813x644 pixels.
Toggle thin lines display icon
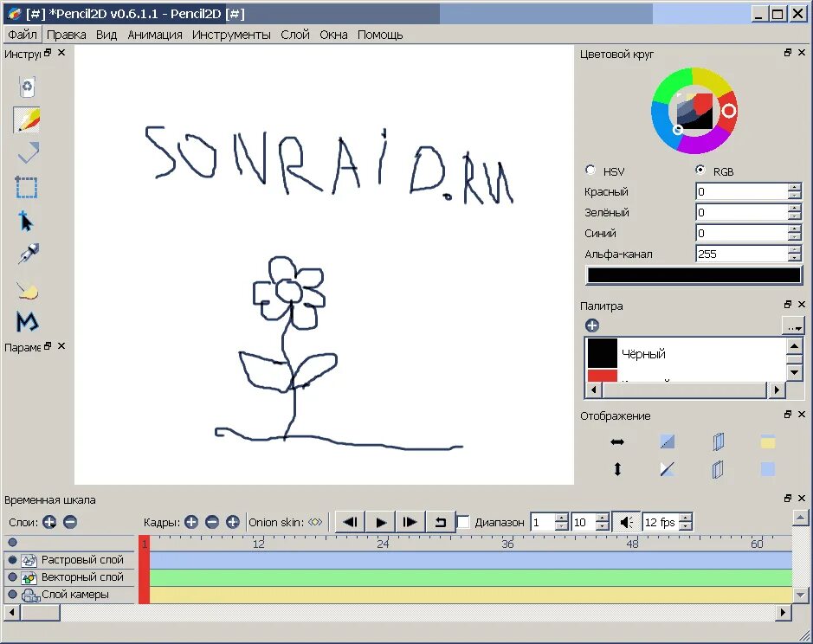pyautogui.click(x=668, y=441)
